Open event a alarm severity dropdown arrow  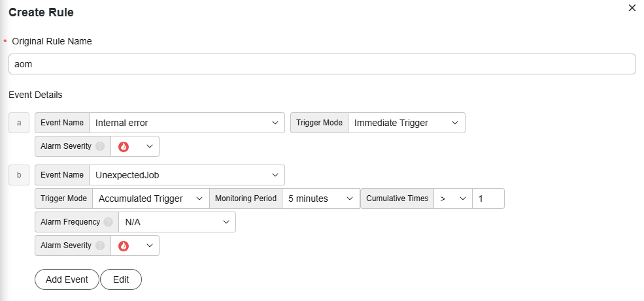click(150, 146)
